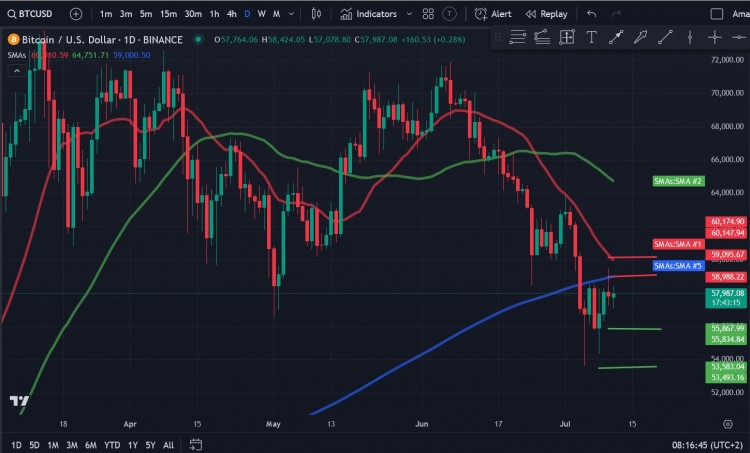The height and width of the screenshot is (453, 750).
Task: Redo the chart action
Action: click(x=617, y=14)
